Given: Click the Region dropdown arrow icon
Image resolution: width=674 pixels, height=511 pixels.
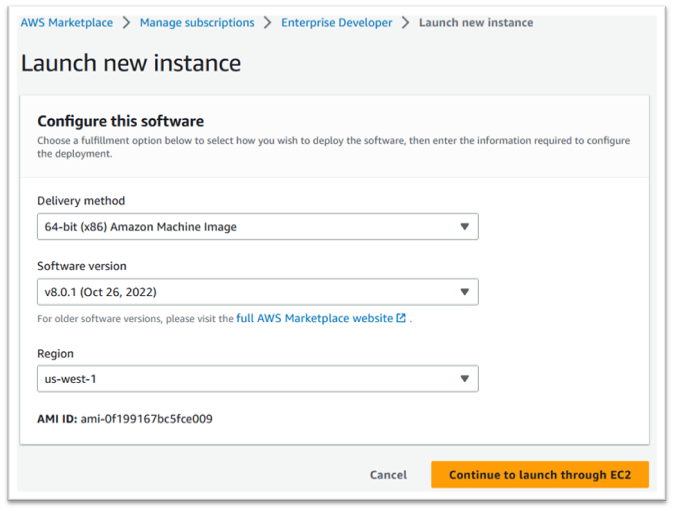Looking at the screenshot, I should pos(464,379).
